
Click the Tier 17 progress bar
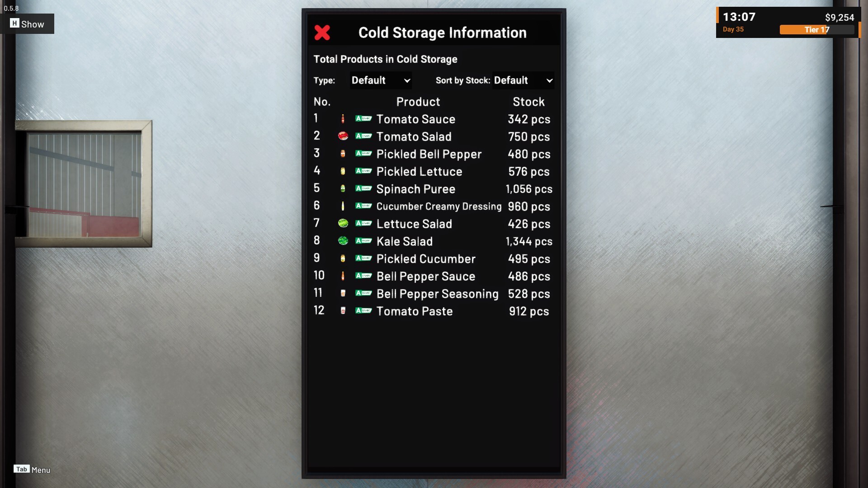(x=816, y=30)
